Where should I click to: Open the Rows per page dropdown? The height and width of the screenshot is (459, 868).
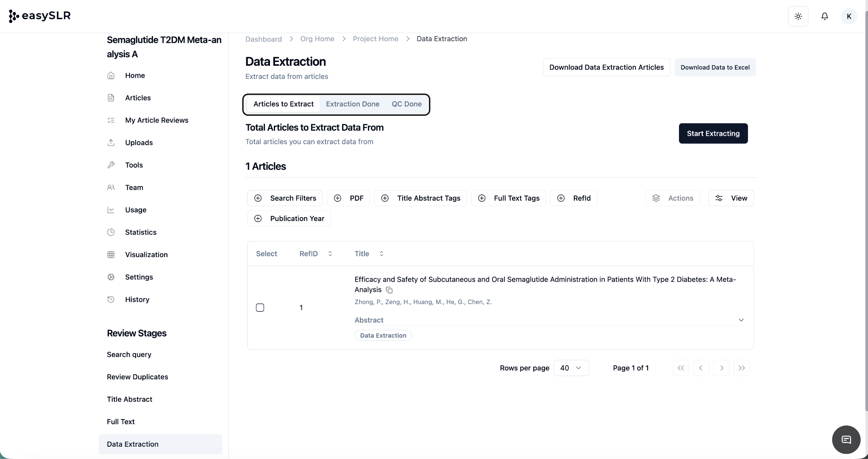click(571, 368)
